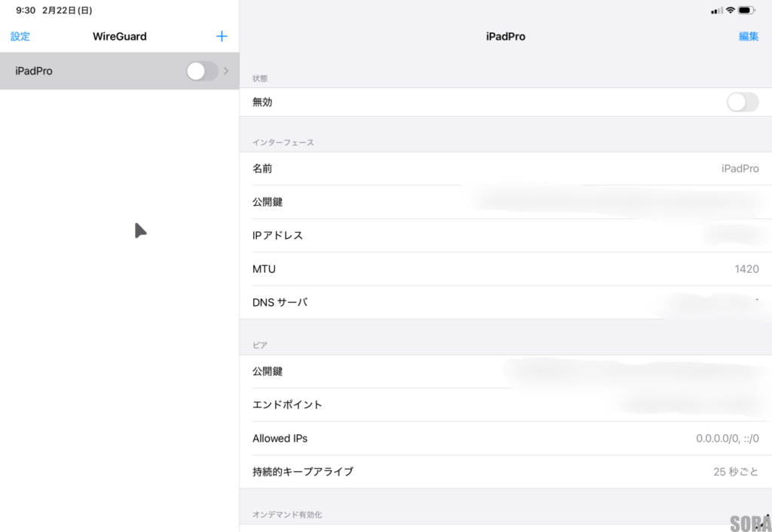Tap the Wi-Fi status icon
The image size is (772, 532).
coord(731,11)
